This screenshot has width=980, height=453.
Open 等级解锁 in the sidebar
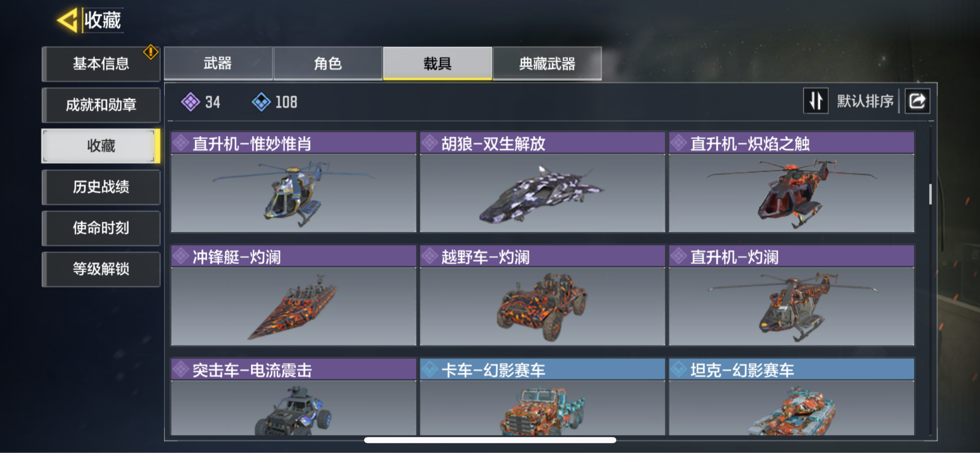click(x=101, y=269)
